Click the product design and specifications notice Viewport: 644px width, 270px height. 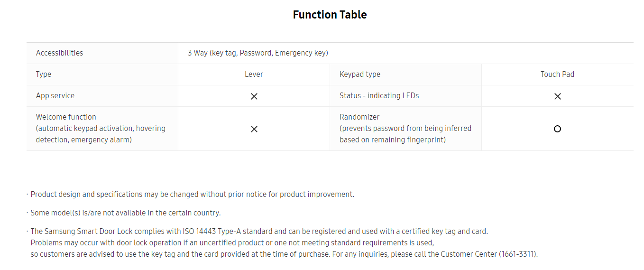pyautogui.click(x=192, y=195)
